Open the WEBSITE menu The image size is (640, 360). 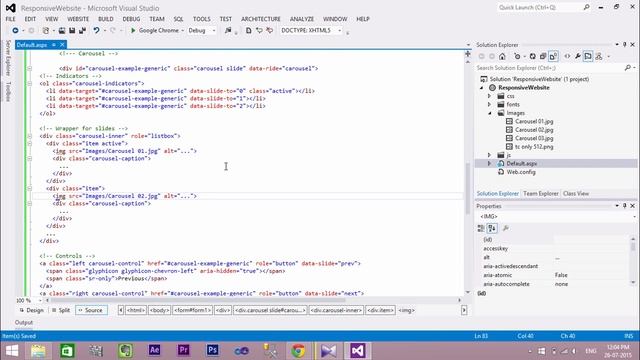(x=78, y=19)
